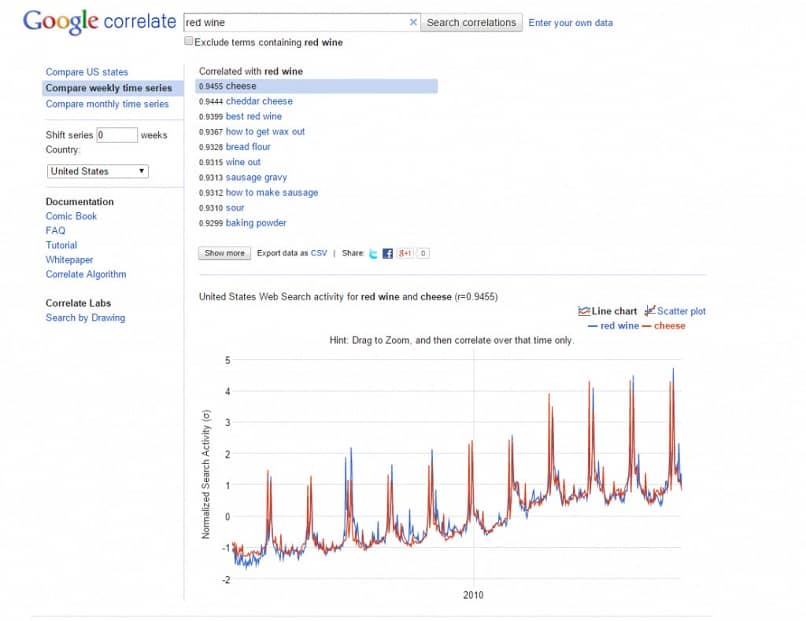The image size is (806, 621).
Task: Click the Hint: Drag to Zoom text
Action: (x=452, y=340)
